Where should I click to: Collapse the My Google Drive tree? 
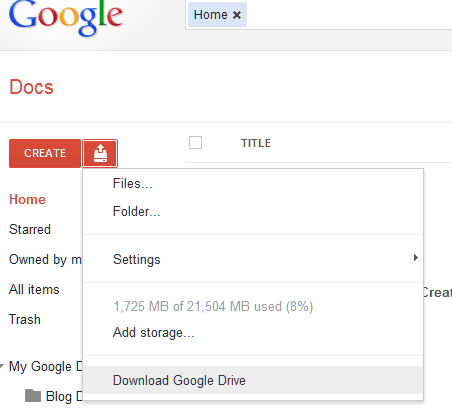pos(2,366)
